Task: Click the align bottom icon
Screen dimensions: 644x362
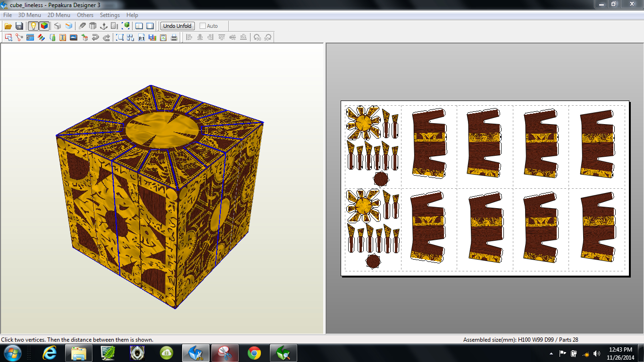Action: (243, 37)
